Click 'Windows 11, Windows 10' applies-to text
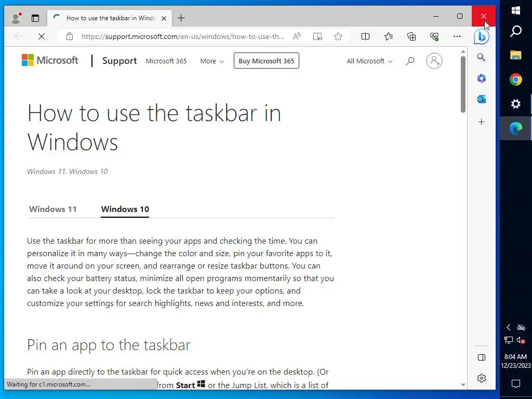Image resolution: width=532 pixels, height=399 pixels. point(67,171)
